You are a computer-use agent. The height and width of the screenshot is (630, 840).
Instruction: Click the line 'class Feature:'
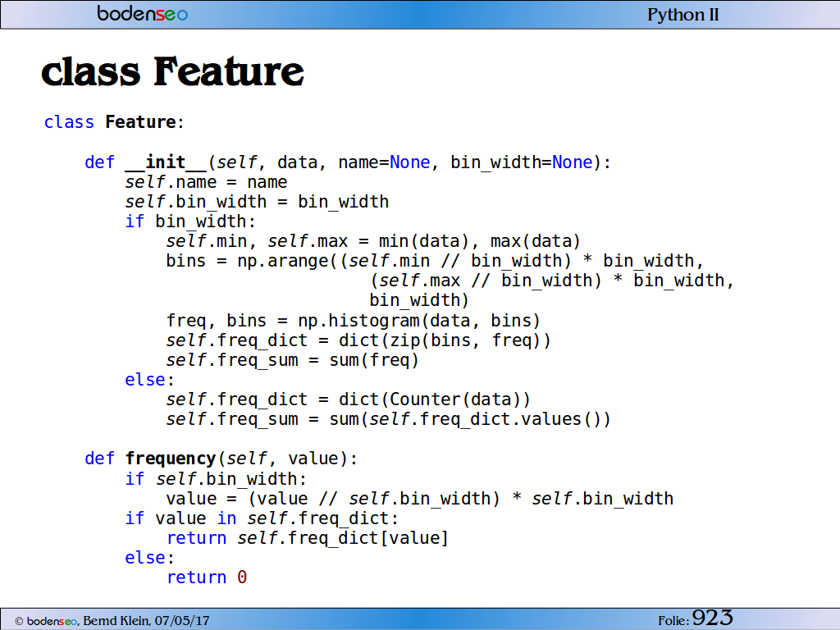pyautogui.click(x=113, y=122)
